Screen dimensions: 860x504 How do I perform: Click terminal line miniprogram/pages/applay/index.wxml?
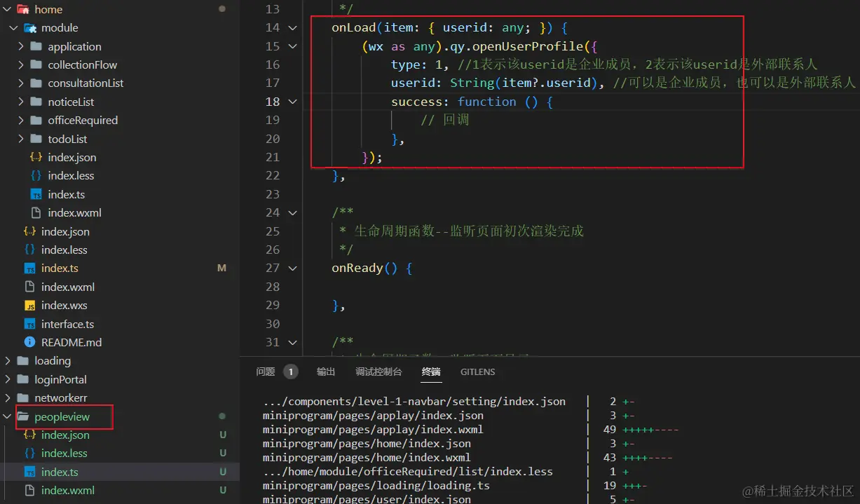tap(373, 430)
